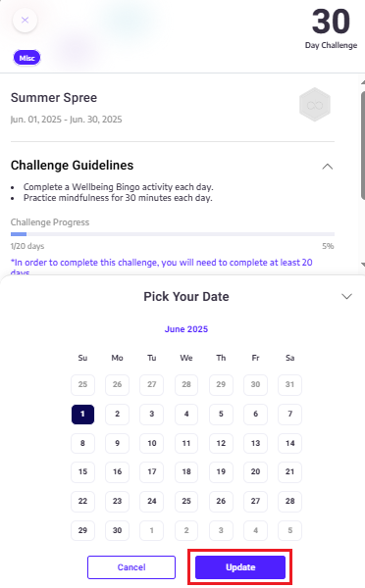Select June 30 in the calendar
Viewport: 365px width, 588px height.
117,530
